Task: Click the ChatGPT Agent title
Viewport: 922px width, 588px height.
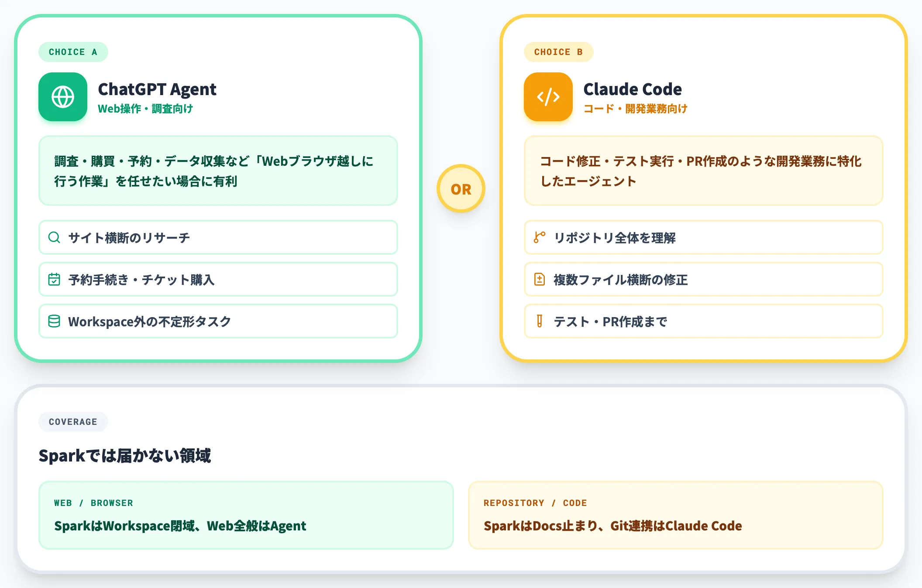Action: point(157,89)
